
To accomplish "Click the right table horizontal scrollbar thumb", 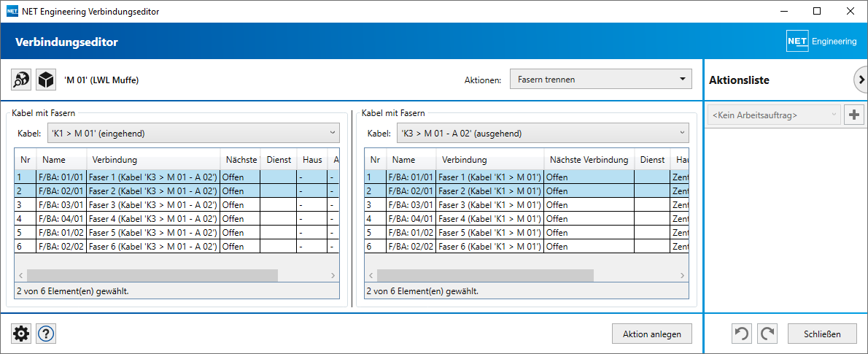I will pyautogui.click(x=485, y=275).
